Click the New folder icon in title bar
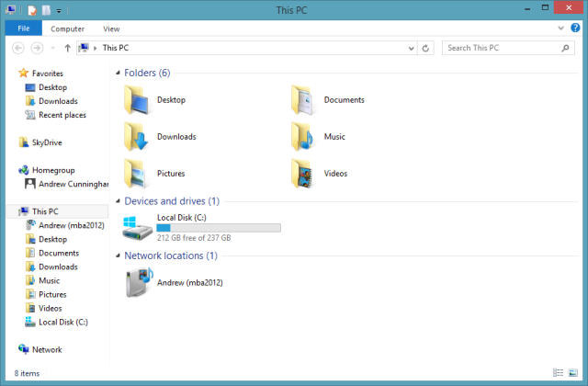 pos(46,10)
